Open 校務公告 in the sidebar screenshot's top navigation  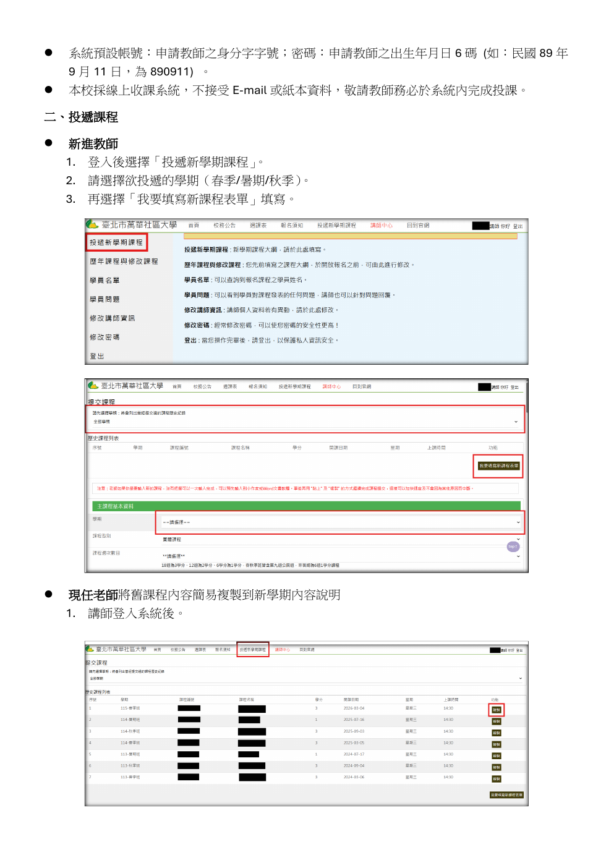[x=224, y=226]
